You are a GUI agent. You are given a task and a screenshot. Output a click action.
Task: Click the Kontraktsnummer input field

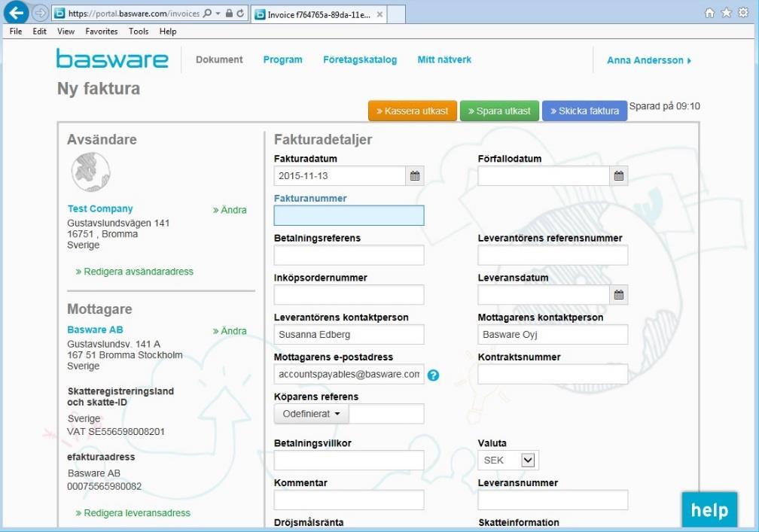coord(553,374)
